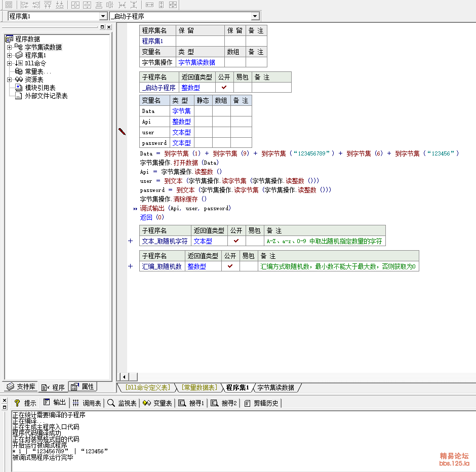Click the 字节集 type of variable Data
476x472 pixels.
pyautogui.click(x=181, y=111)
